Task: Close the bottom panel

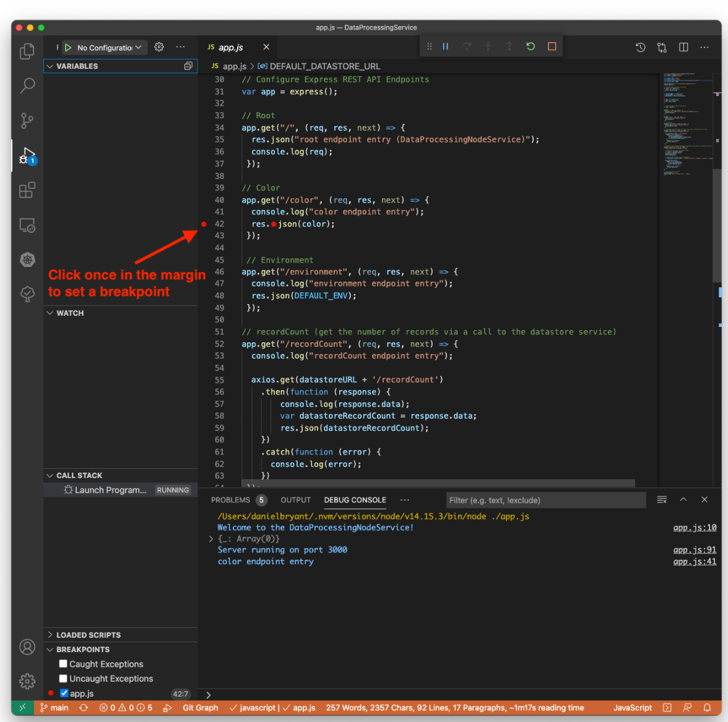Action: click(x=704, y=500)
